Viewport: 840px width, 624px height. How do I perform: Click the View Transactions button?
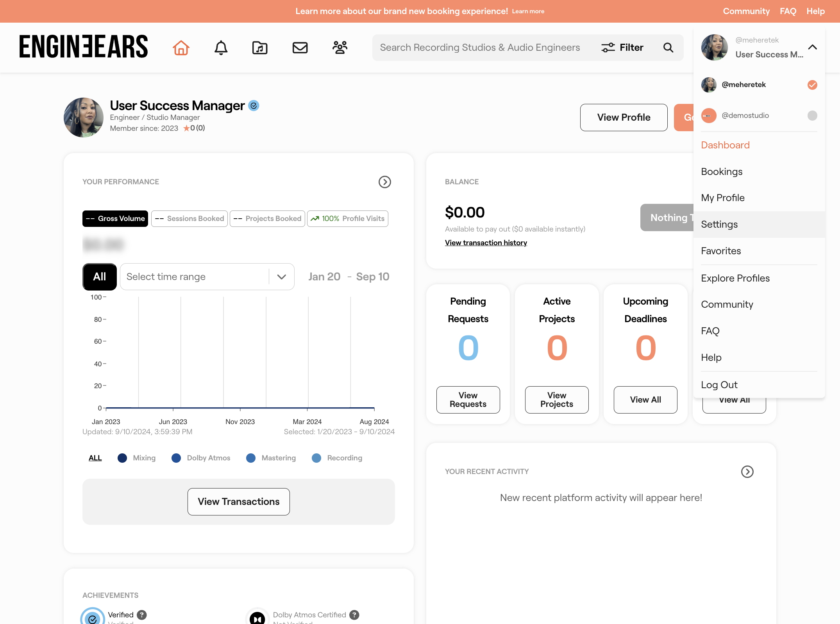238,502
